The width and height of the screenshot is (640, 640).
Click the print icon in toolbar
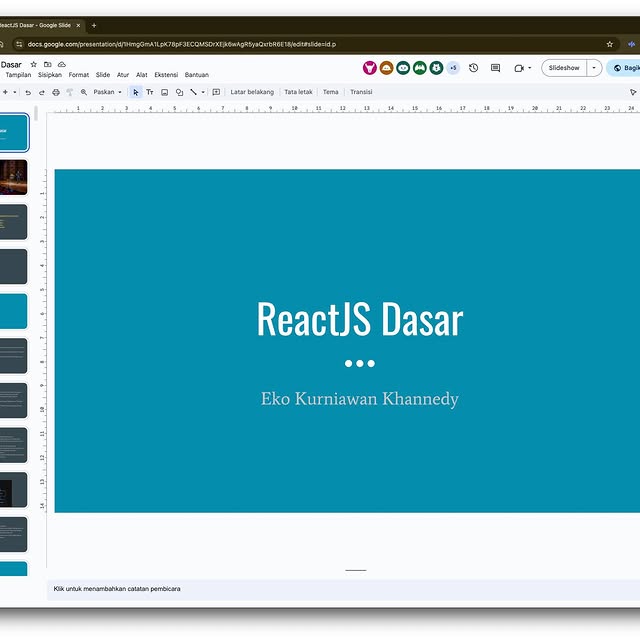(x=56, y=92)
